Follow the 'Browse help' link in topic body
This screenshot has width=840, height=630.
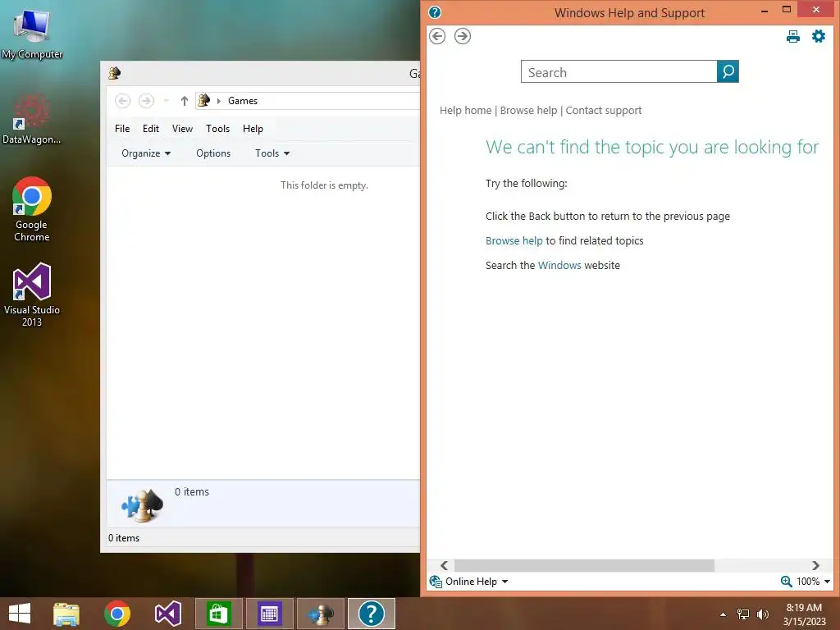point(514,240)
